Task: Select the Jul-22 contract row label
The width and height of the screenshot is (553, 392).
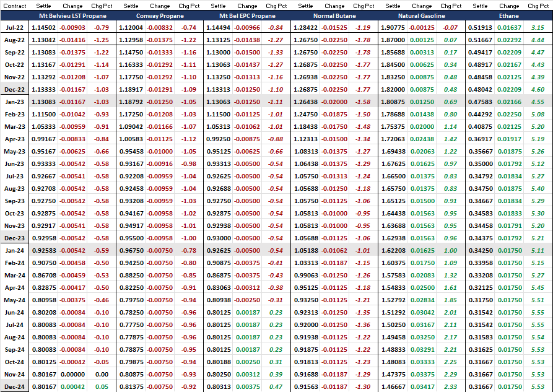Action: (14, 27)
